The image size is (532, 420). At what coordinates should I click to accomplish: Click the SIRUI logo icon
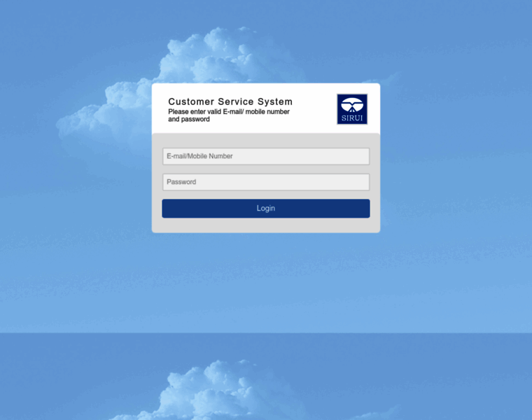(352, 109)
